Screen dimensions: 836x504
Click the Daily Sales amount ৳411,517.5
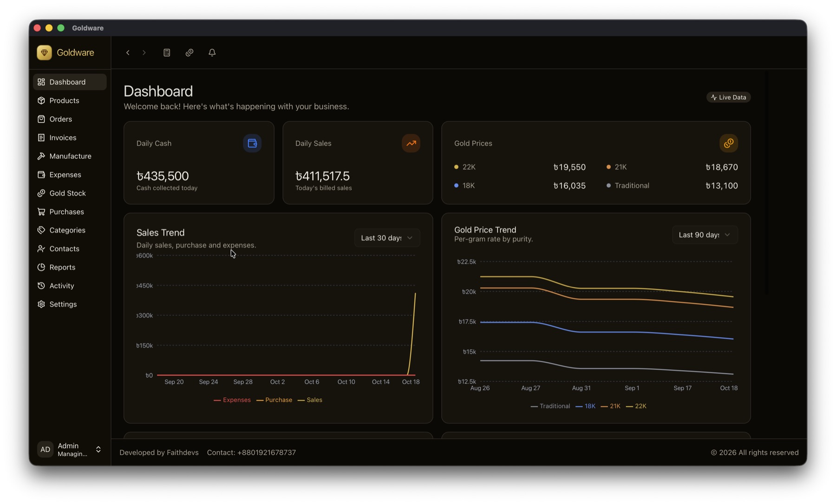click(322, 176)
